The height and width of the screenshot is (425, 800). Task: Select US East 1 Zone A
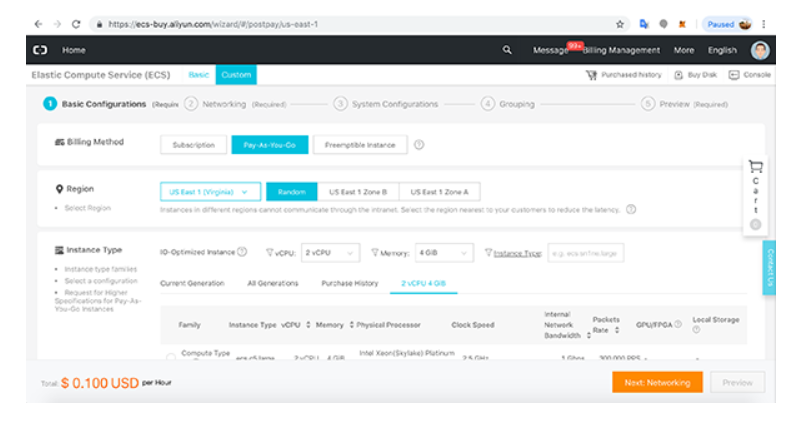tap(439, 192)
